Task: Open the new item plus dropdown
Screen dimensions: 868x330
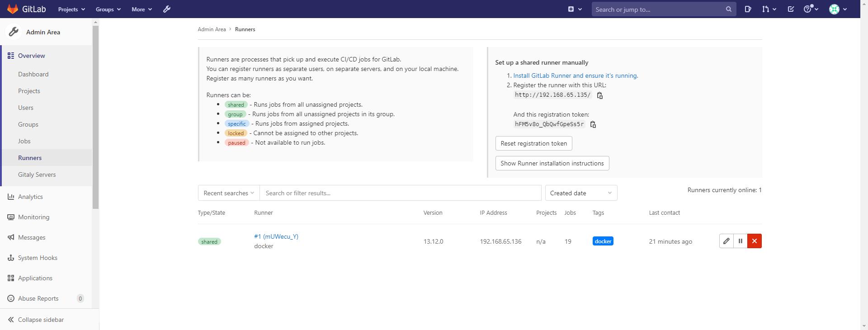Action: coord(575,9)
